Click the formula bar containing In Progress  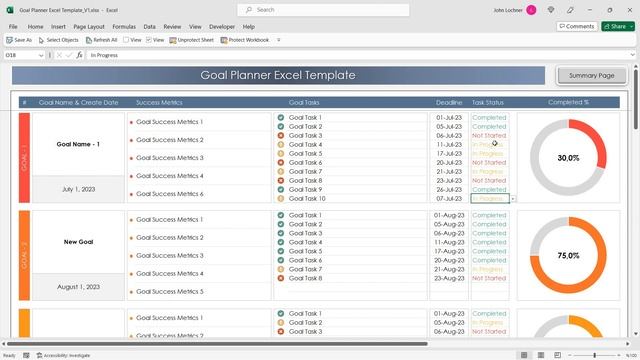357,55
